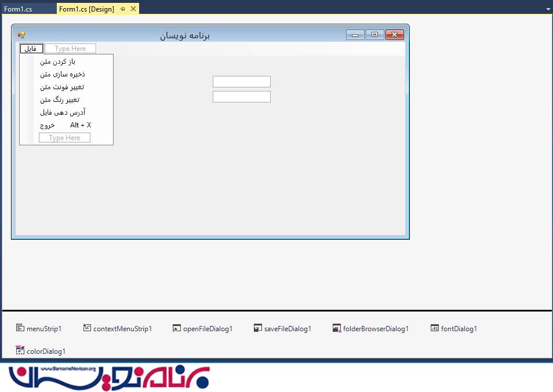Click the openFileDialog1 component icon
The image size is (553, 392).
(x=176, y=328)
